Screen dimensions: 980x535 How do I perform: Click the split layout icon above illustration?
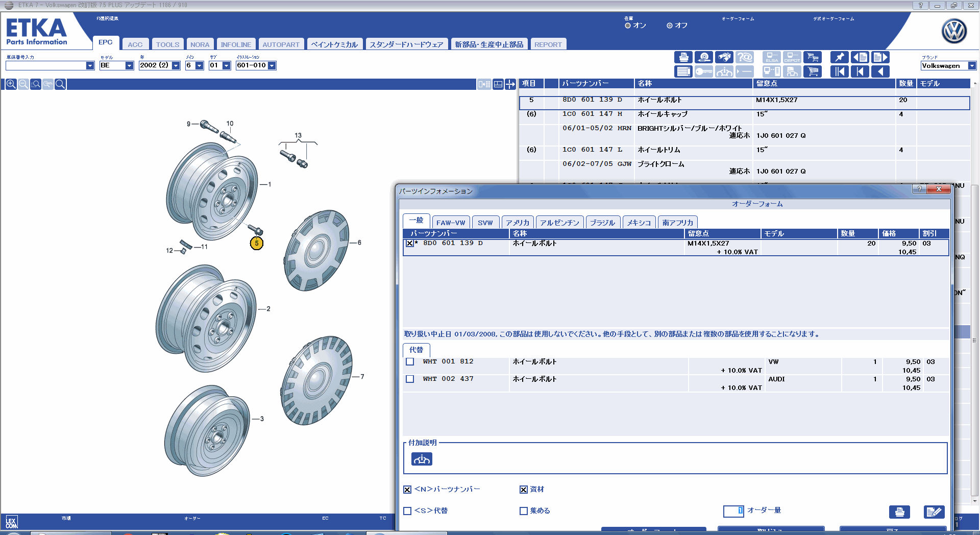pyautogui.click(x=498, y=84)
